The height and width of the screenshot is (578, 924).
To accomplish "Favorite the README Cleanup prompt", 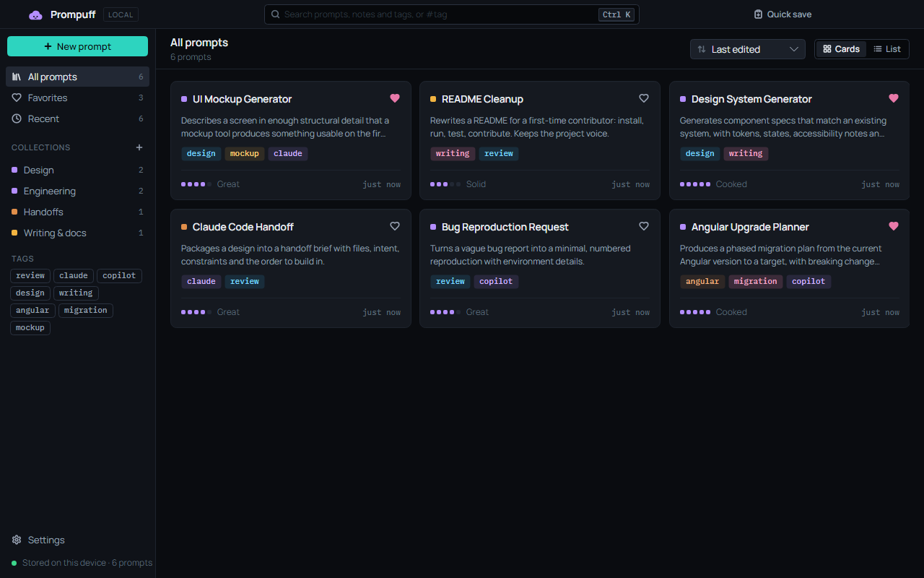I will click(x=644, y=98).
